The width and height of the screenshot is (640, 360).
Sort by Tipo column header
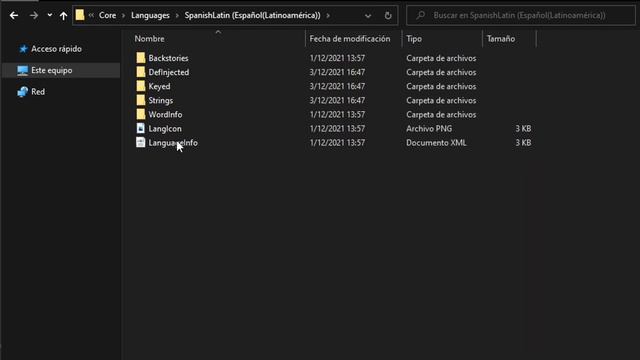point(414,39)
